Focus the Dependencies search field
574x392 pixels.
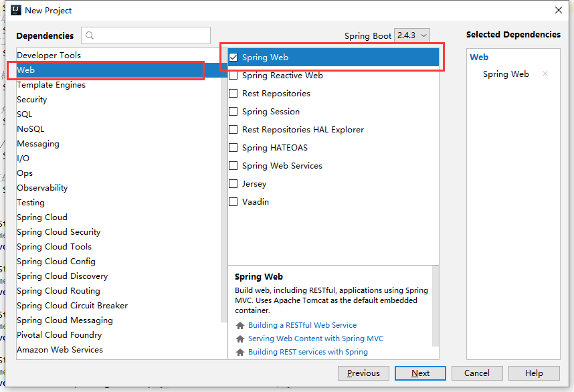(146, 35)
